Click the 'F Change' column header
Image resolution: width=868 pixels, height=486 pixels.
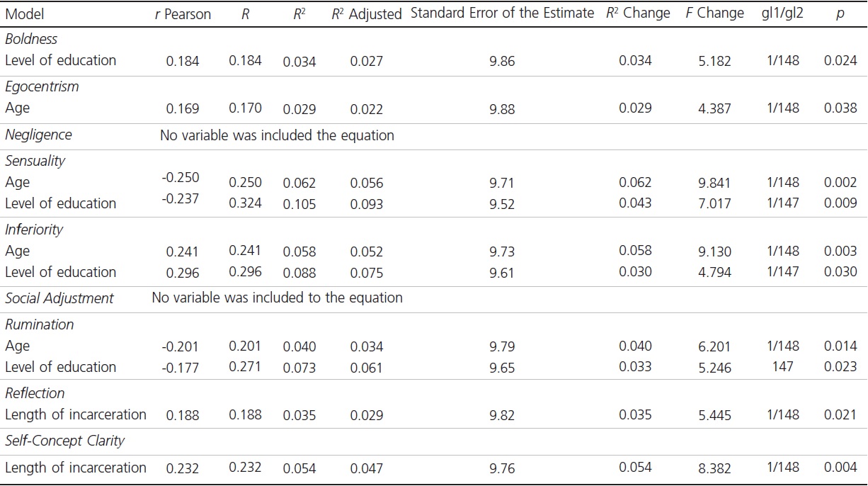click(714, 13)
